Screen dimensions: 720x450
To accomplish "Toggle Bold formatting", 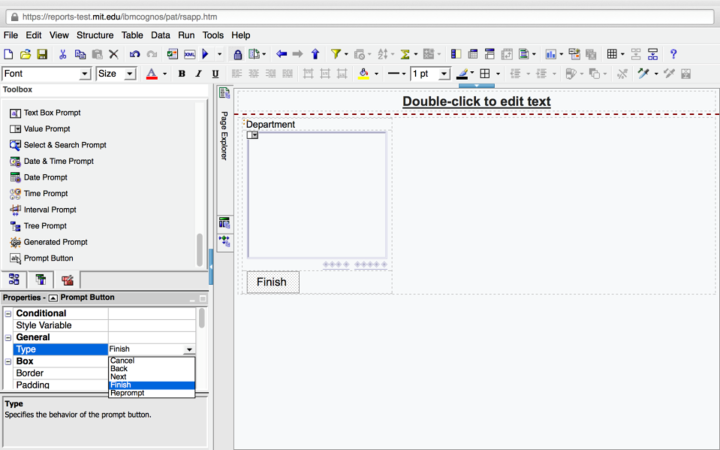I will pyautogui.click(x=182, y=74).
